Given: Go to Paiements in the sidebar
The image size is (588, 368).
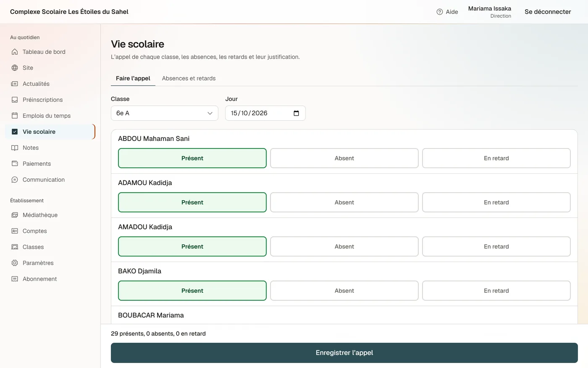Looking at the screenshot, I should pos(50,164).
